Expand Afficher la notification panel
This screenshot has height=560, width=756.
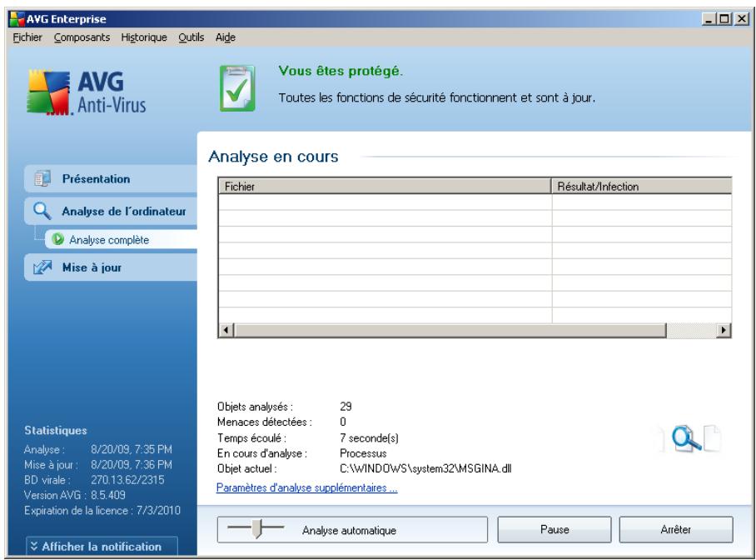(102, 546)
